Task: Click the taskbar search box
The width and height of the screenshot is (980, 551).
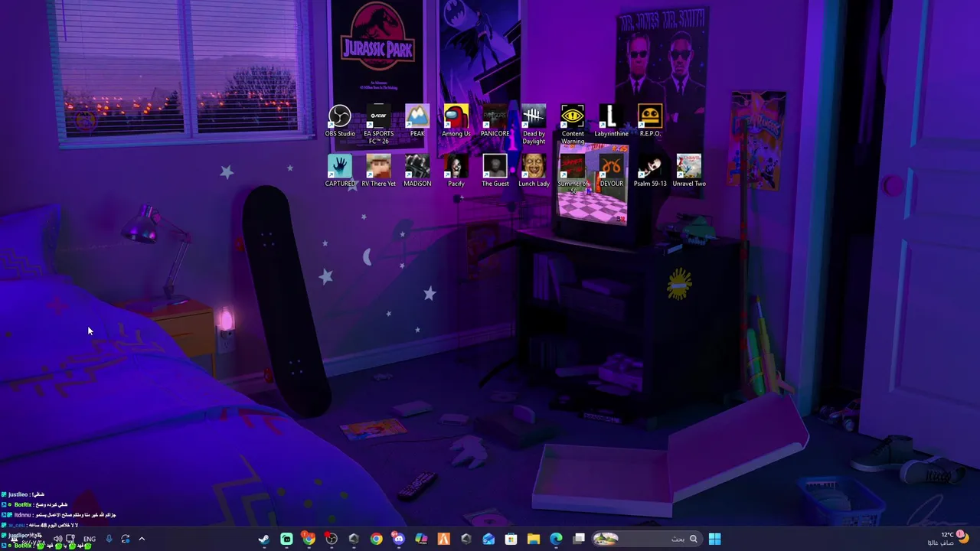Action: pos(648,539)
